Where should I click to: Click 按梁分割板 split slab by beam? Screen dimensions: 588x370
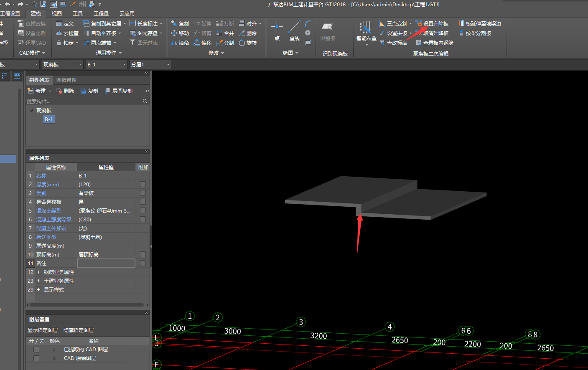coord(475,33)
